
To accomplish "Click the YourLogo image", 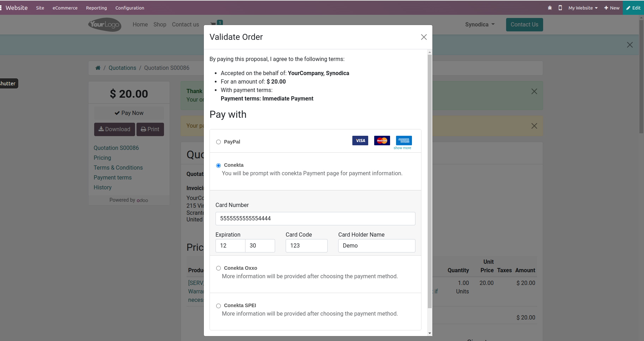I will point(105,25).
